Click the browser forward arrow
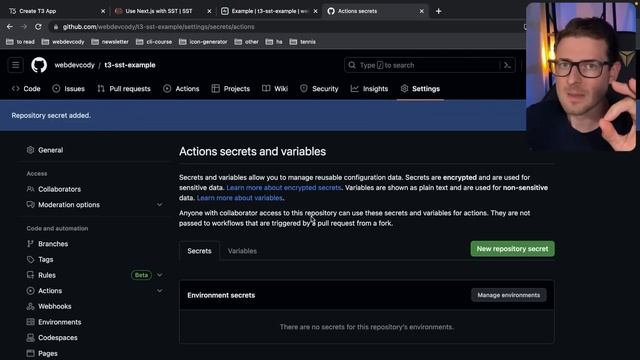The width and height of the screenshot is (640, 360). (x=24, y=27)
